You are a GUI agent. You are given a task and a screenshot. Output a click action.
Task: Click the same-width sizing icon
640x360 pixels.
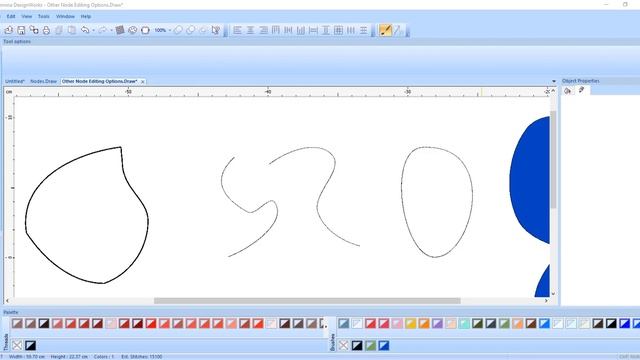pos(313,30)
